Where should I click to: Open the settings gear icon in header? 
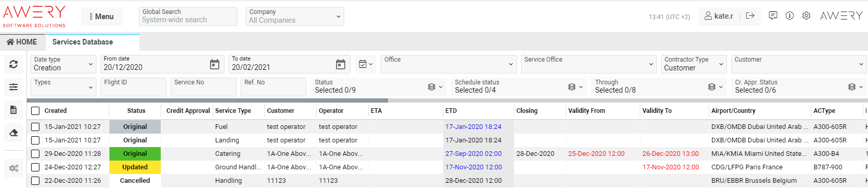tap(806, 16)
